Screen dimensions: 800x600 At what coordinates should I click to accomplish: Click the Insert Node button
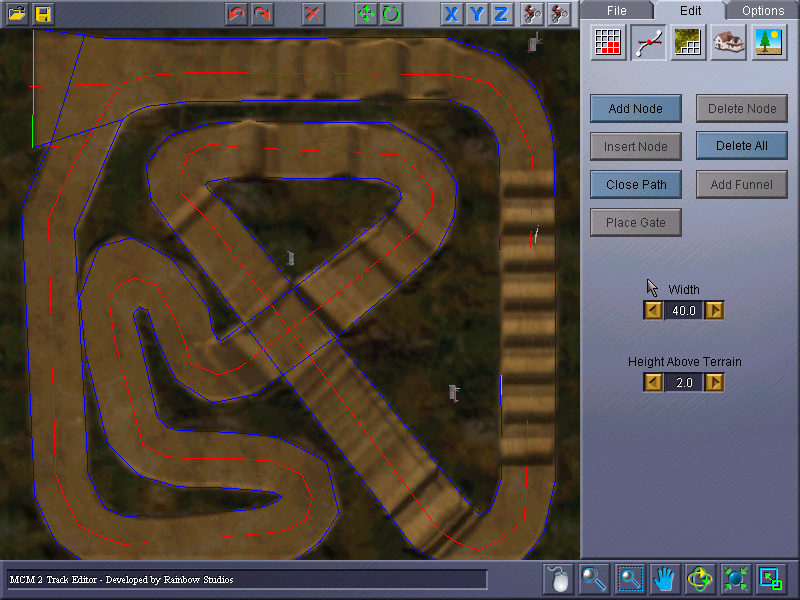pyautogui.click(x=636, y=146)
